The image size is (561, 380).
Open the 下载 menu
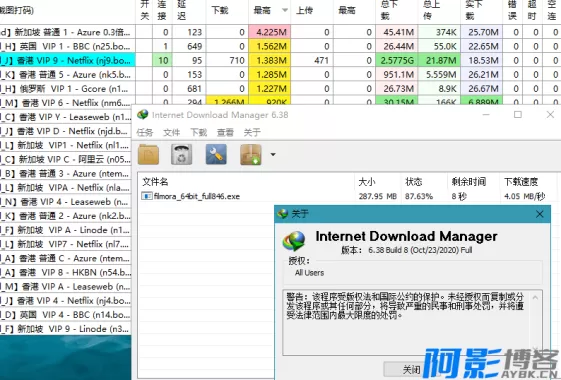click(199, 132)
